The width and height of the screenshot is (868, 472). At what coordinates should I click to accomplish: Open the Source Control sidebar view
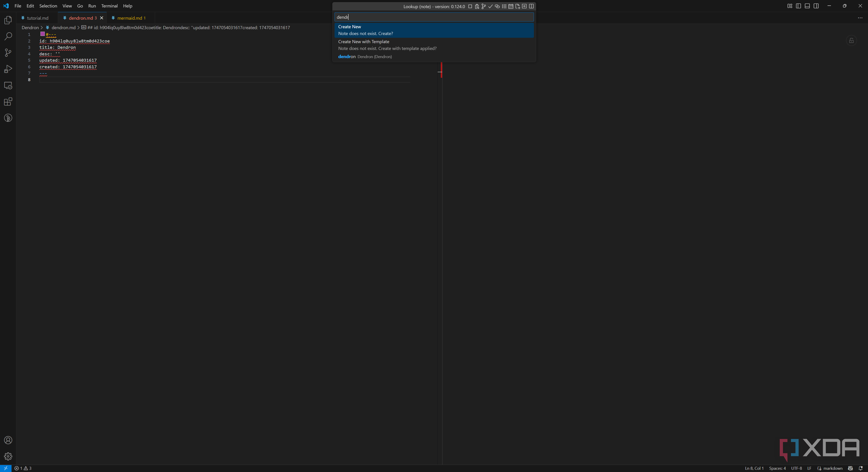point(8,52)
